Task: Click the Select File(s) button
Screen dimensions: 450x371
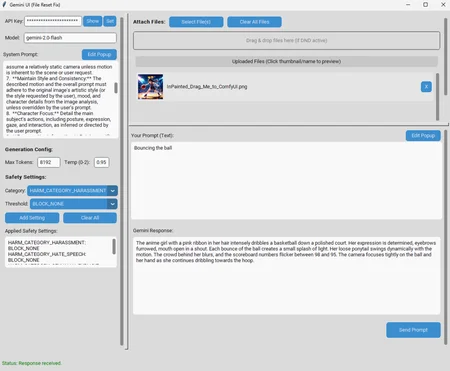Action: 196,22
